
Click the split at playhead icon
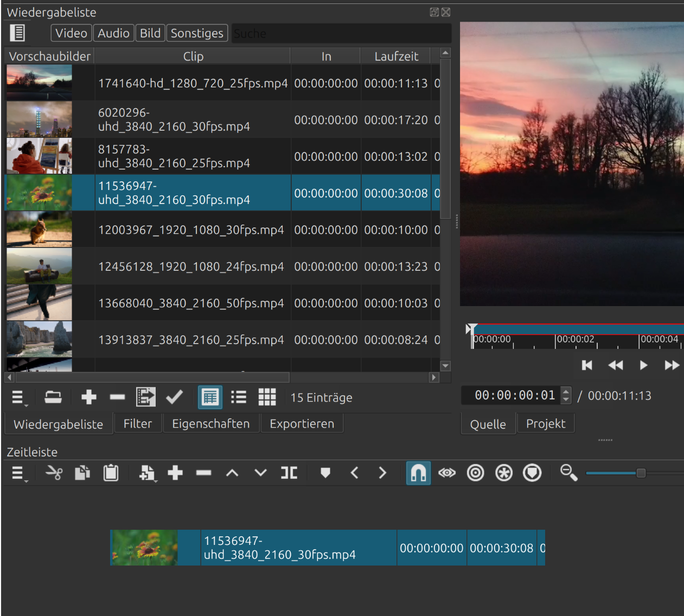coord(289,473)
